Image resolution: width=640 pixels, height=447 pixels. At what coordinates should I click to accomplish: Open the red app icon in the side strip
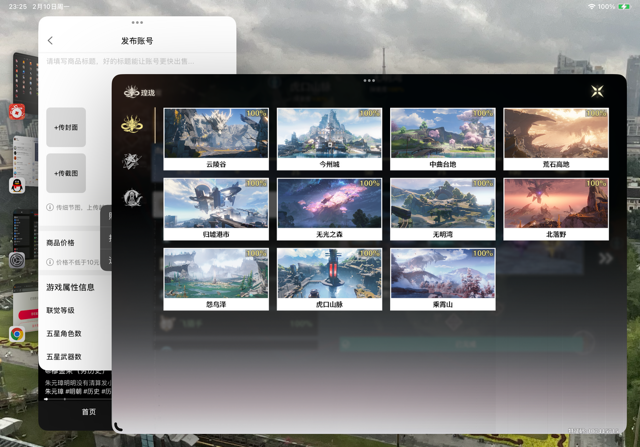point(17,111)
